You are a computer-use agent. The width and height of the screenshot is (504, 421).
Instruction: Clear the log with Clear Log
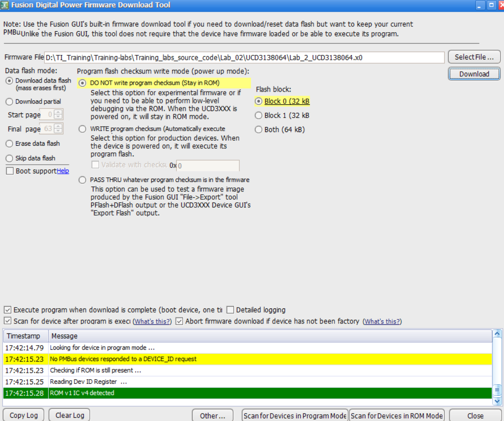click(69, 415)
